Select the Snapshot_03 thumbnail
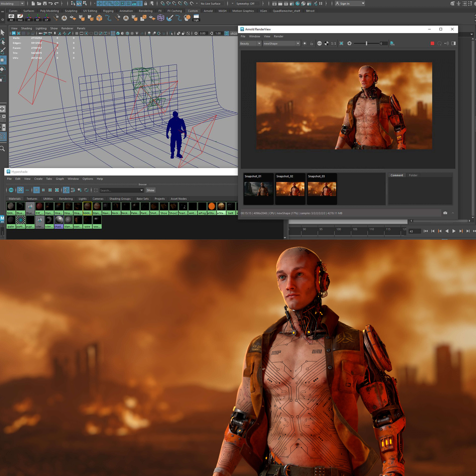This screenshot has height=476, width=476. click(x=322, y=189)
